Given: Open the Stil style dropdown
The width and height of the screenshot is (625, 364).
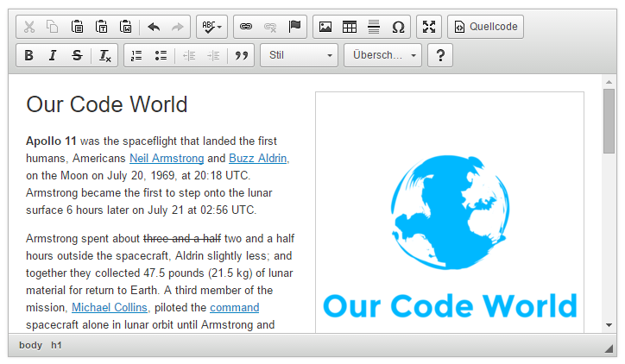Looking at the screenshot, I should (x=299, y=55).
